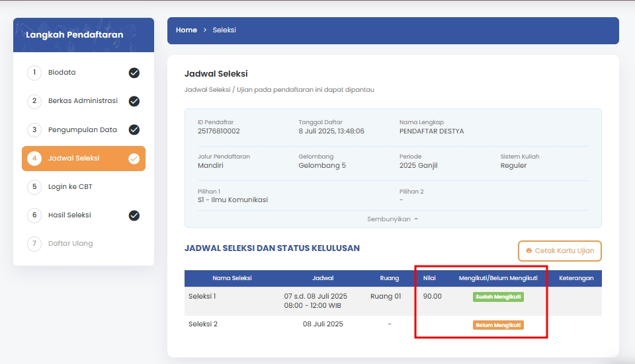Click the Biodata completed checkmark
Viewport: 635px width, 364px height.
(x=134, y=73)
